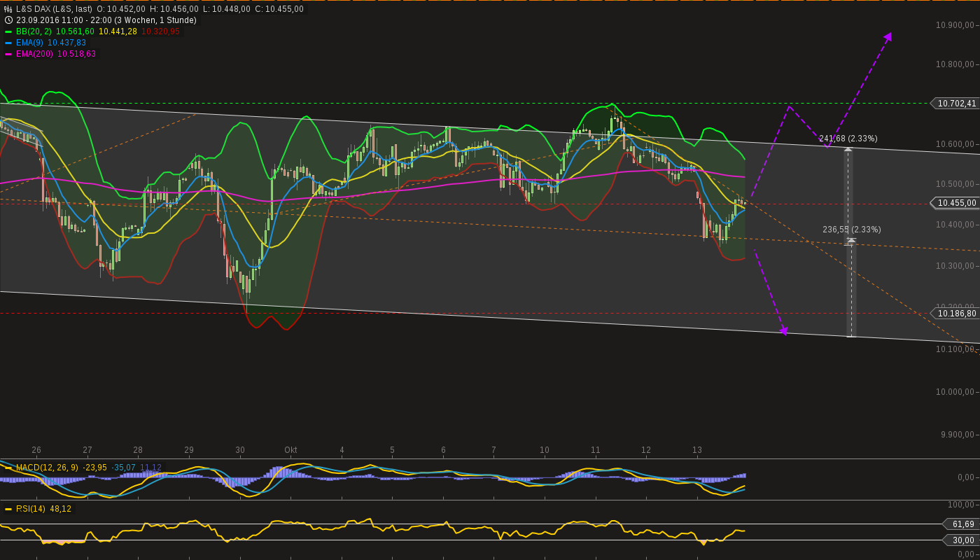This screenshot has height=560, width=980.
Task: Click the high value H: 10.456,00
Action: pos(174,9)
